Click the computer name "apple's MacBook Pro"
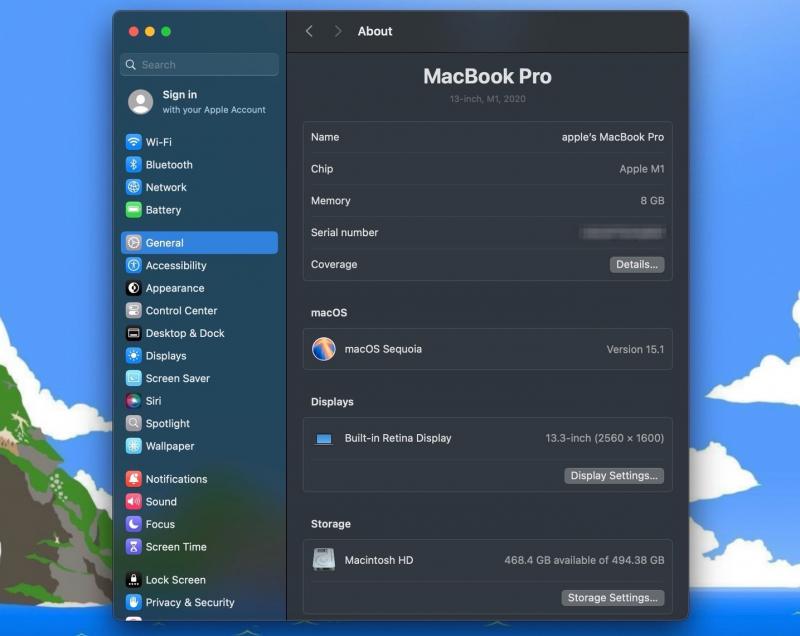This screenshot has height=636, width=800. [x=613, y=137]
